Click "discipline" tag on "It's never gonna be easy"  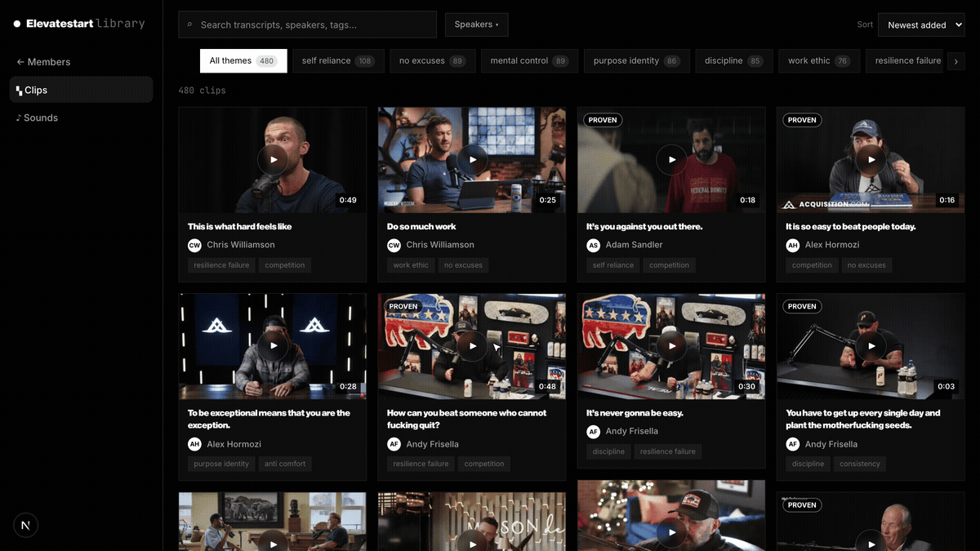608,451
